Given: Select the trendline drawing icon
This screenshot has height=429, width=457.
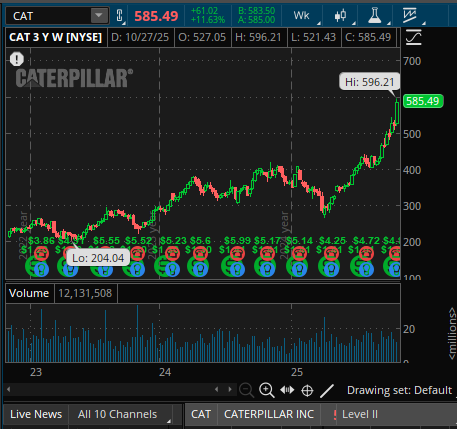Looking at the screenshot, I should pyautogui.click(x=327, y=391).
